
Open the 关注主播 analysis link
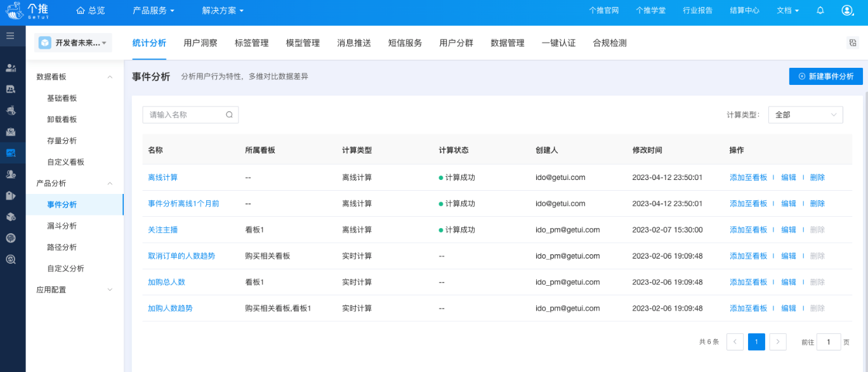(x=162, y=229)
